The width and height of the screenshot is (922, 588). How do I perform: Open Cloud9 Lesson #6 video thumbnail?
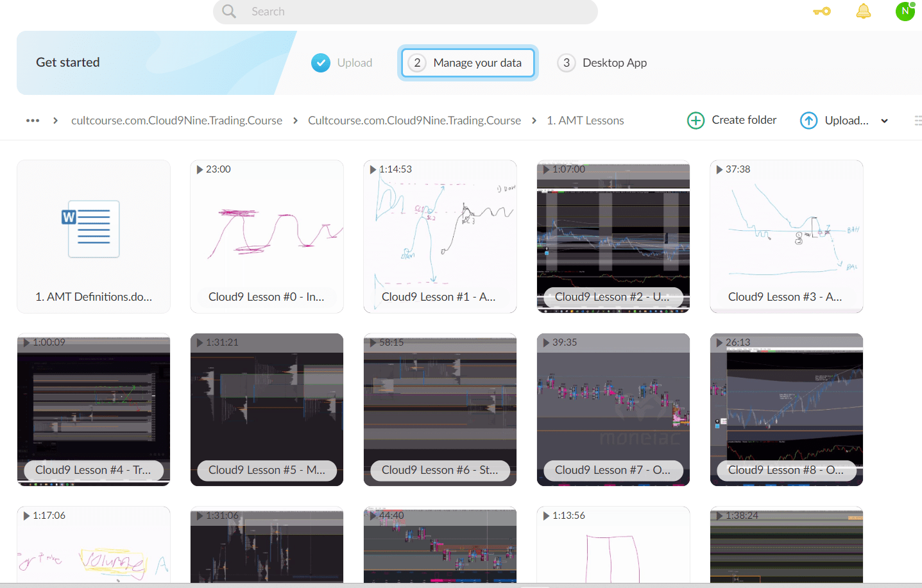tap(440, 410)
